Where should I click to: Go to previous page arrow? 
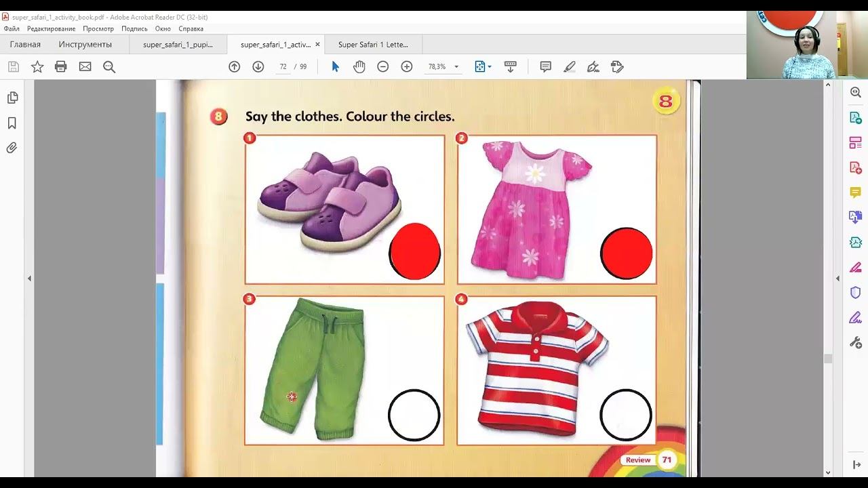[x=234, y=66]
